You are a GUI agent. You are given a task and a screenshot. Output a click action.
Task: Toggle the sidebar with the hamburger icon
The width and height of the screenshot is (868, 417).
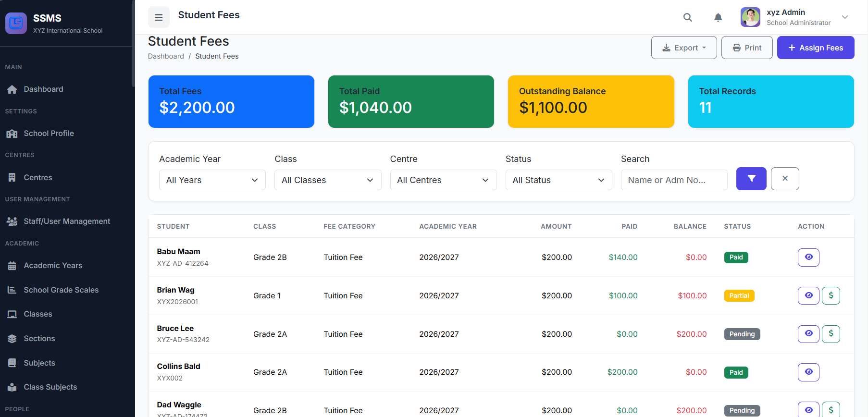point(159,17)
